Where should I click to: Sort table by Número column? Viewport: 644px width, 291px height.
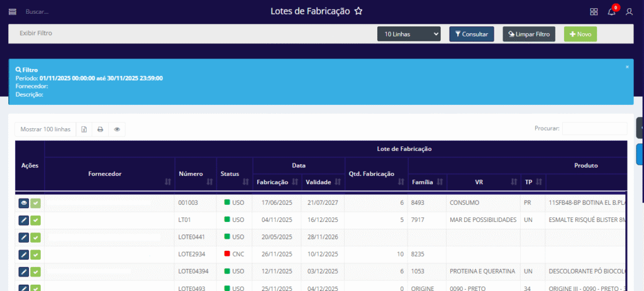(x=195, y=173)
